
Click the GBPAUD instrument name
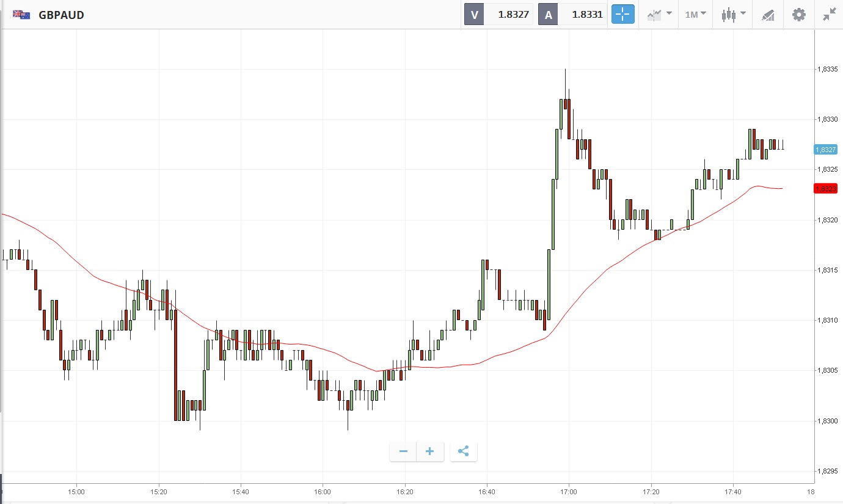click(x=61, y=15)
